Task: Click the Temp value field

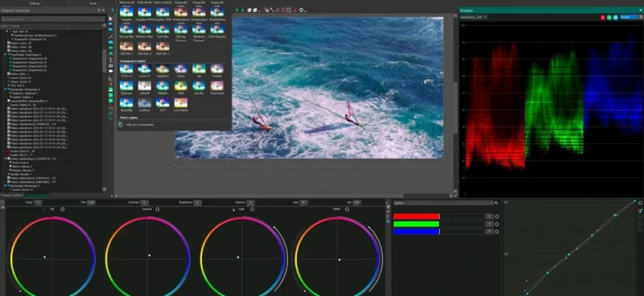Action: pyautogui.click(x=38, y=203)
